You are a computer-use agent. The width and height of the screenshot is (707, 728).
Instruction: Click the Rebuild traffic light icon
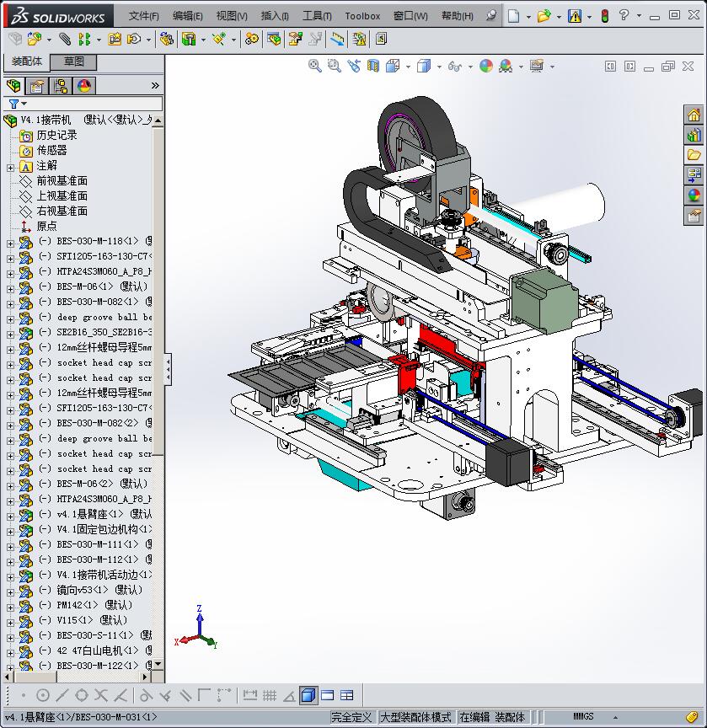coord(604,16)
